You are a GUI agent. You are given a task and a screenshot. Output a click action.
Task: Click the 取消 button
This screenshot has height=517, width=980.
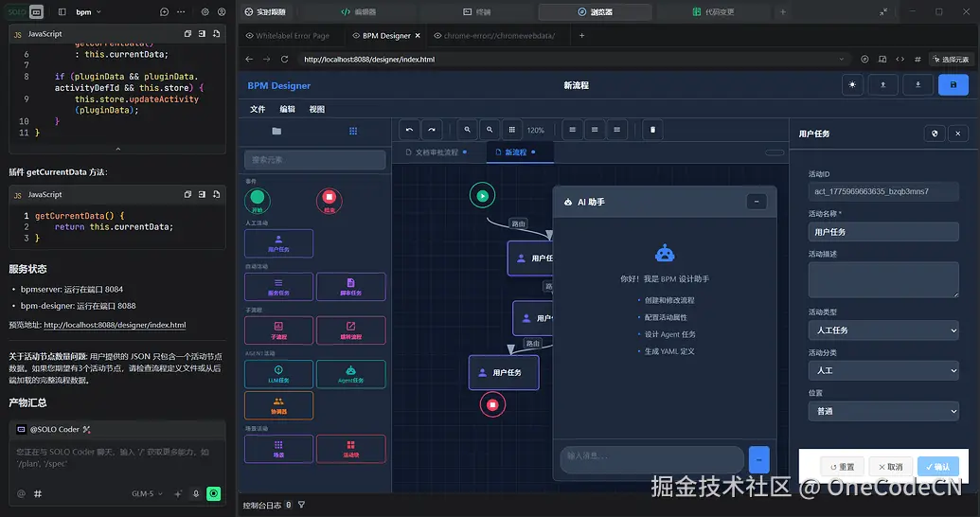(891, 467)
